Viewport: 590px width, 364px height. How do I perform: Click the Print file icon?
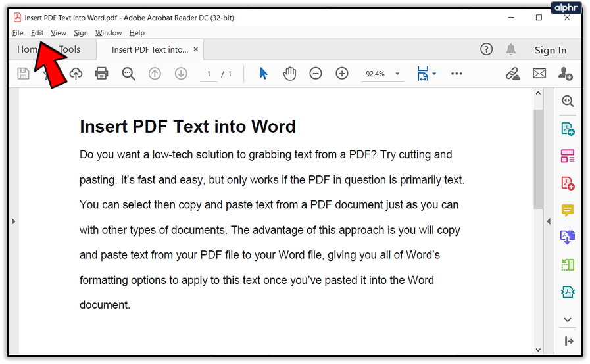(101, 74)
